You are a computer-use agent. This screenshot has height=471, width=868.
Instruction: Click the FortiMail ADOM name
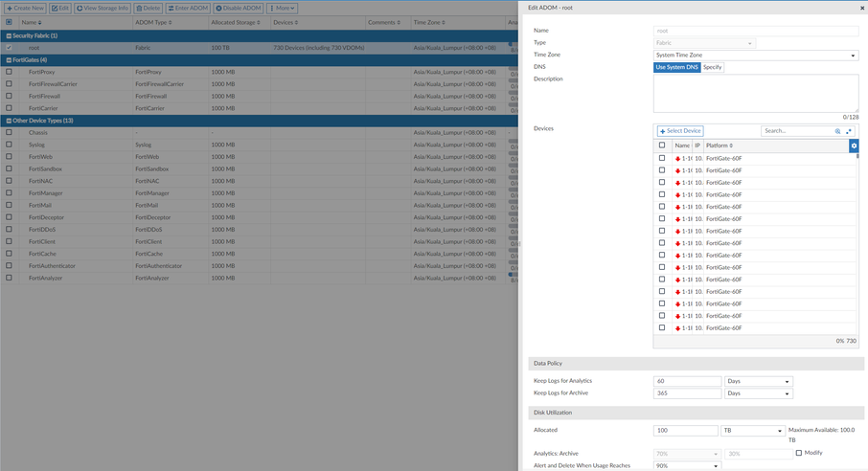pos(40,205)
